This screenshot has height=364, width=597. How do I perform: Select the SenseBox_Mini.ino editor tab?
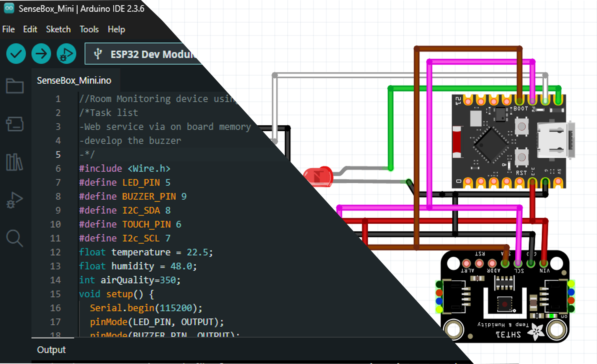coord(74,80)
